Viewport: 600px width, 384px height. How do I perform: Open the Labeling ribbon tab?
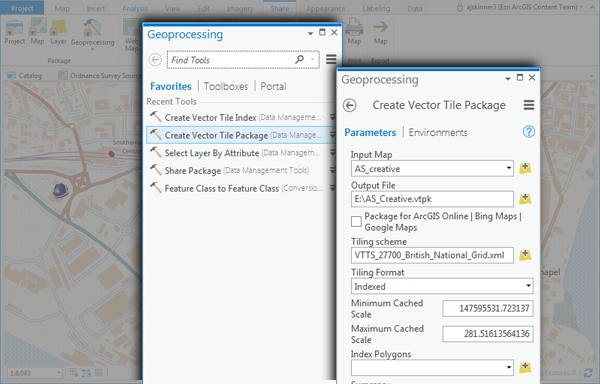point(376,8)
